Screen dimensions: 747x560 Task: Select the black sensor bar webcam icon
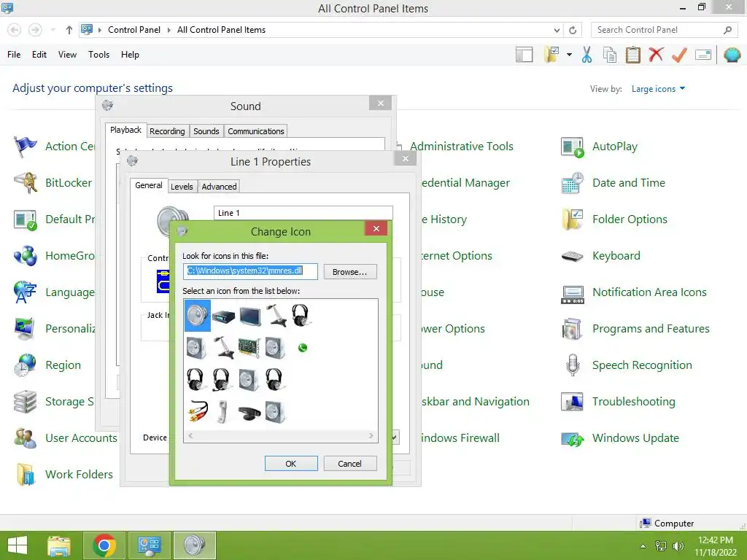(249, 413)
